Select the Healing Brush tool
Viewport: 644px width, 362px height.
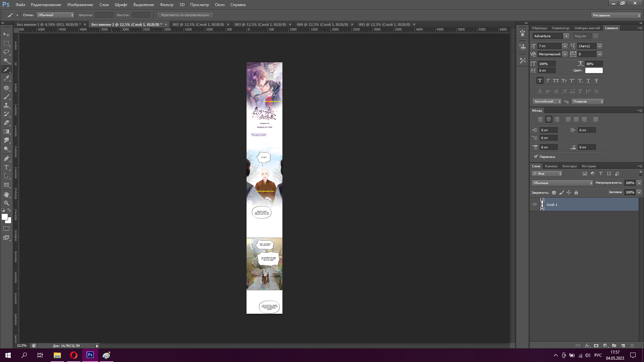coord(6,88)
